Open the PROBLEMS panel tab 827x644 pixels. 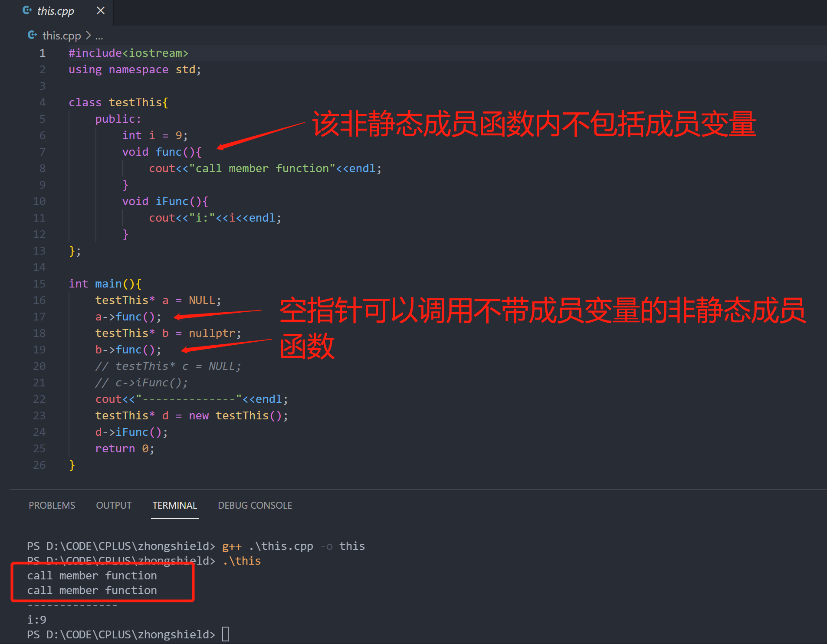click(x=52, y=505)
